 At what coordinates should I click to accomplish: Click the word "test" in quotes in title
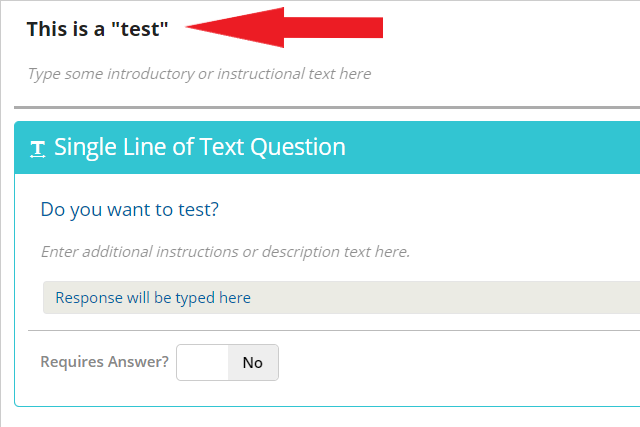click(x=140, y=29)
